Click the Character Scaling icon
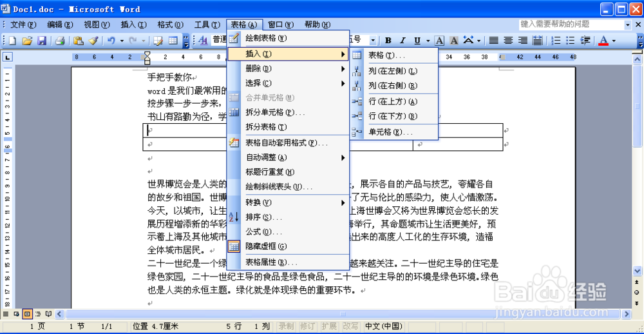The height and width of the screenshot is (334, 644). [x=468, y=41]
